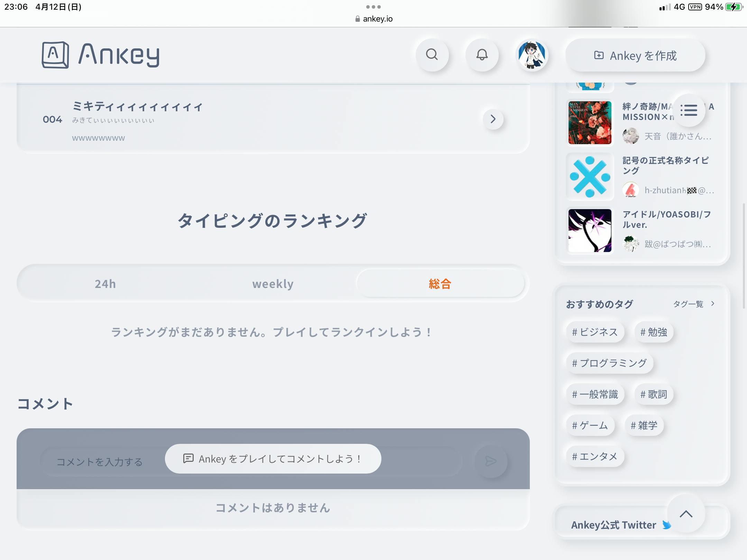Click the send comment arrow icon
This screenshot has height=560, width=747.
coord(491,461)
